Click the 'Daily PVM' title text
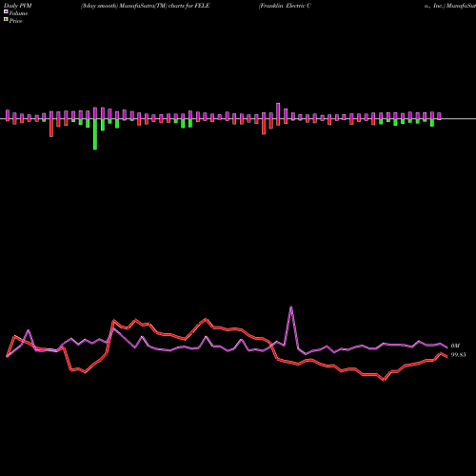Image resolution: width=476 pixels, height=476 pixels. (18, 6)
